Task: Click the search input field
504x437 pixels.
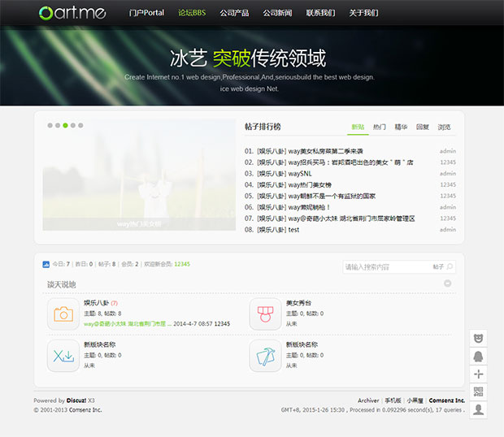Action: tap(384, 266)
